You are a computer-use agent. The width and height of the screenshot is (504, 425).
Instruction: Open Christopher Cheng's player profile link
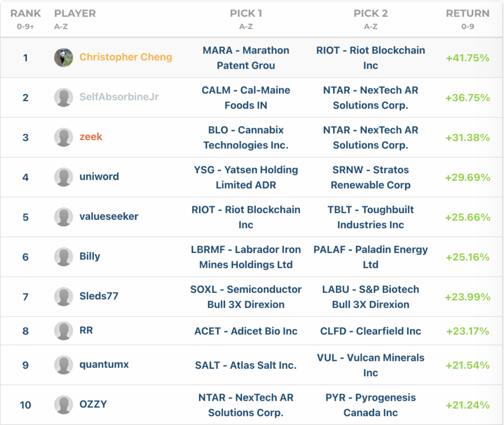point(126,57)
